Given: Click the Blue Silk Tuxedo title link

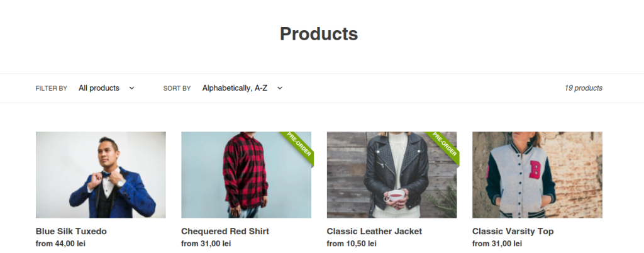Looking at the screenshot, I should tap(71, 231).
